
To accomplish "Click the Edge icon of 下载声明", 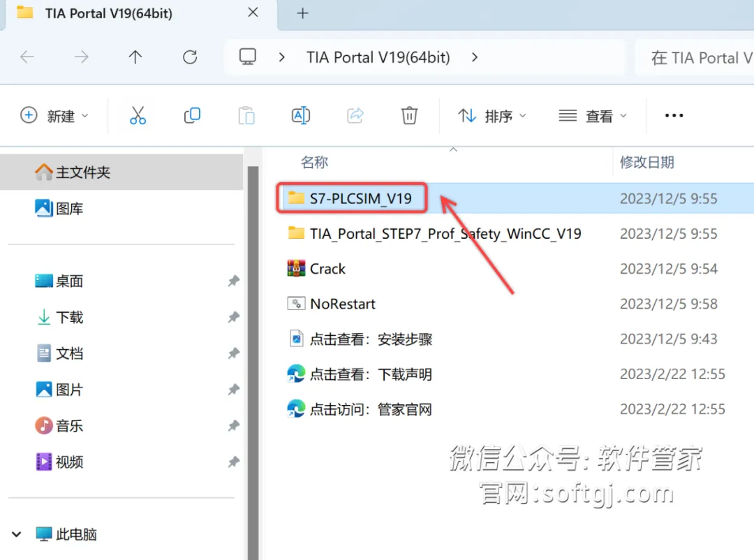I will [x=296, y=374].
